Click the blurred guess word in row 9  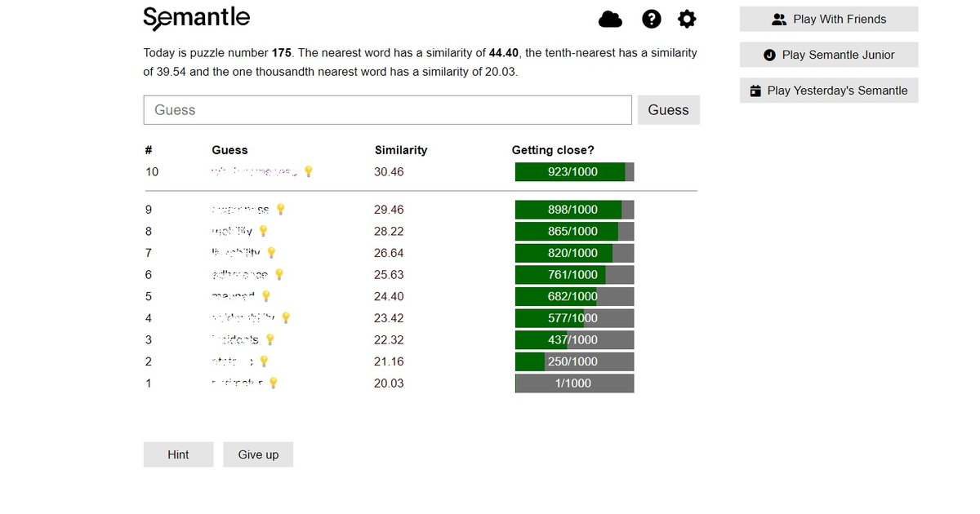[x=240, y=210]
